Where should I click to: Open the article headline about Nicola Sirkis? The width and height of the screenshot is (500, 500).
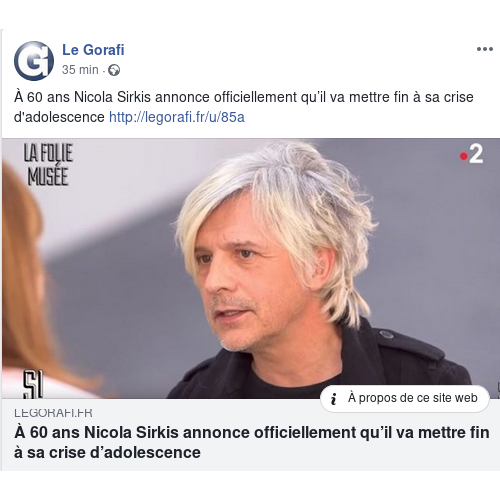(252, 442)
